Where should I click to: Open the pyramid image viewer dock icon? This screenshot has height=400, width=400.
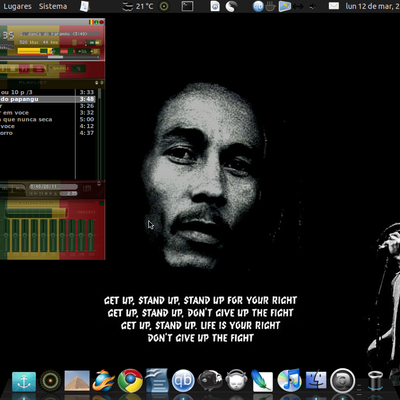coord(77,380)
